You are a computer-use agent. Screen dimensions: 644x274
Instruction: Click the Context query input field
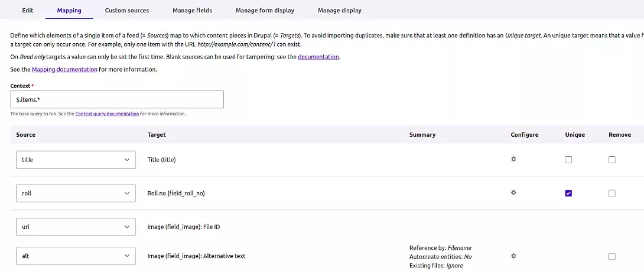(x=117, y=99)
